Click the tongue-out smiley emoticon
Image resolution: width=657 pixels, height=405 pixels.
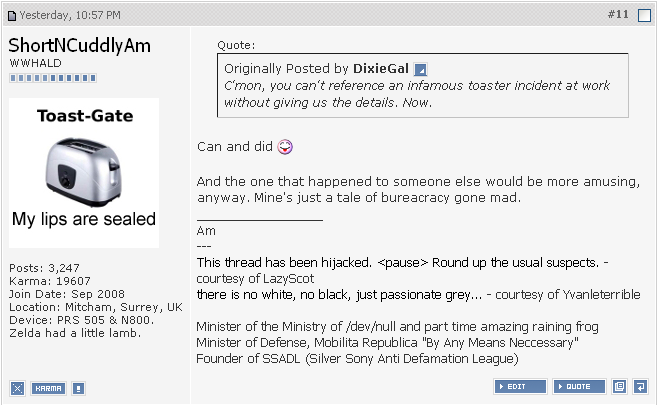pos(285,147)
